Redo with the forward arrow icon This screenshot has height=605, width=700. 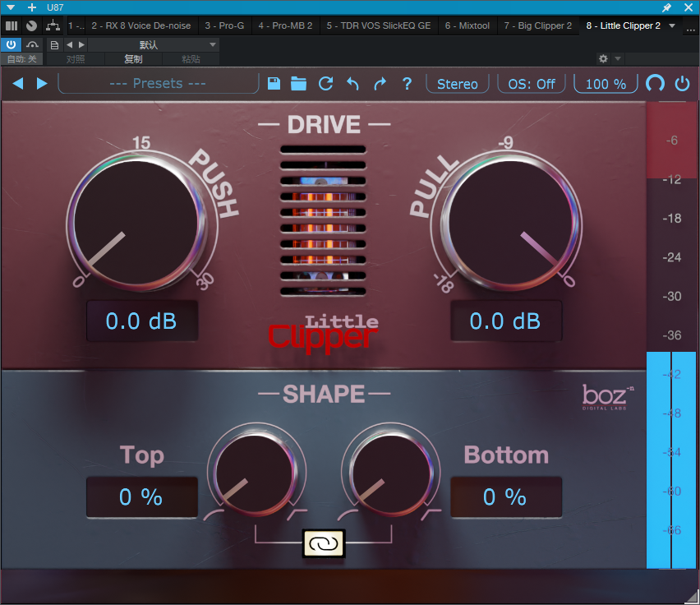[380, 84]
